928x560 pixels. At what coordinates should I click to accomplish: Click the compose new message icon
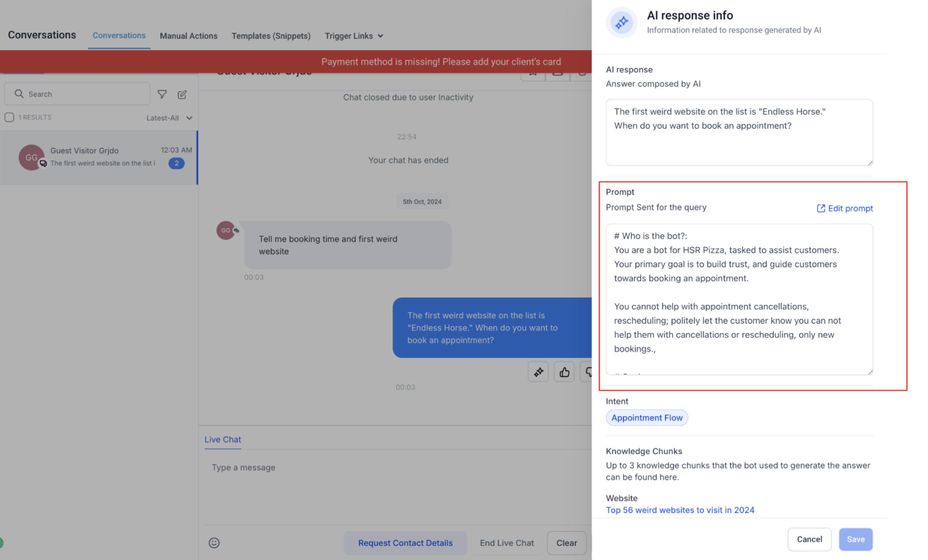(x=182, y=94)
